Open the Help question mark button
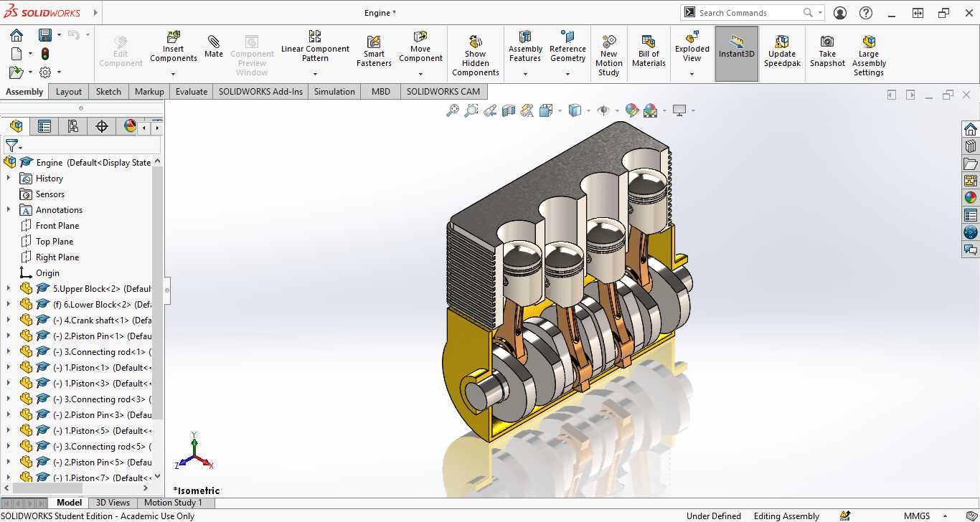980x522 pixels. click(x=867, y=13)
